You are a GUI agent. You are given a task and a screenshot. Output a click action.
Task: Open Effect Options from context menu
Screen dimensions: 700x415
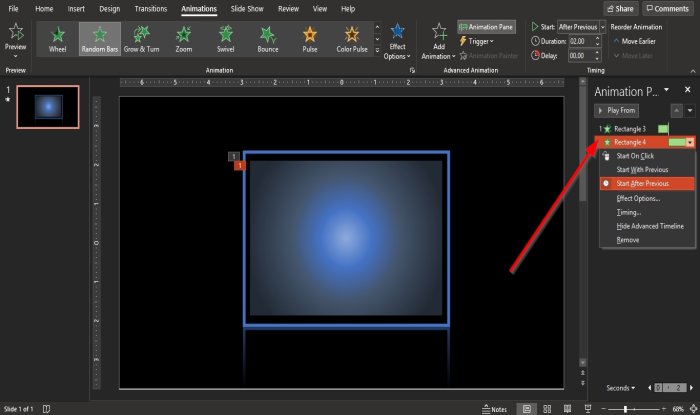coord(647,198)
